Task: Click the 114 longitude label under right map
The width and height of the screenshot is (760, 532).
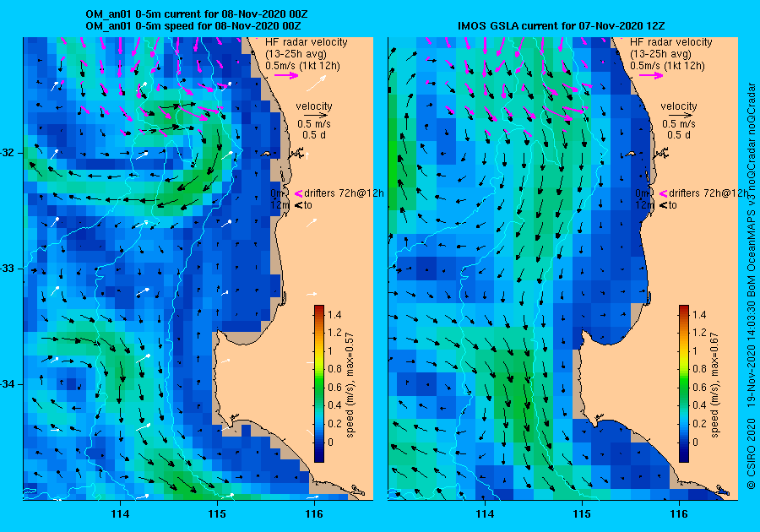Action: [485, 514]
